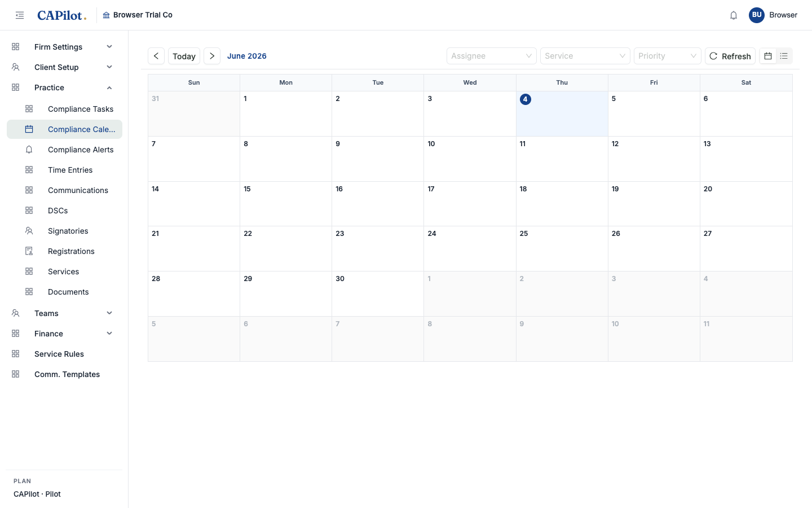This screenshot has width=812, height=508.
Task: Click the Client Setup person icon
Action: click(x=16, y=67)
